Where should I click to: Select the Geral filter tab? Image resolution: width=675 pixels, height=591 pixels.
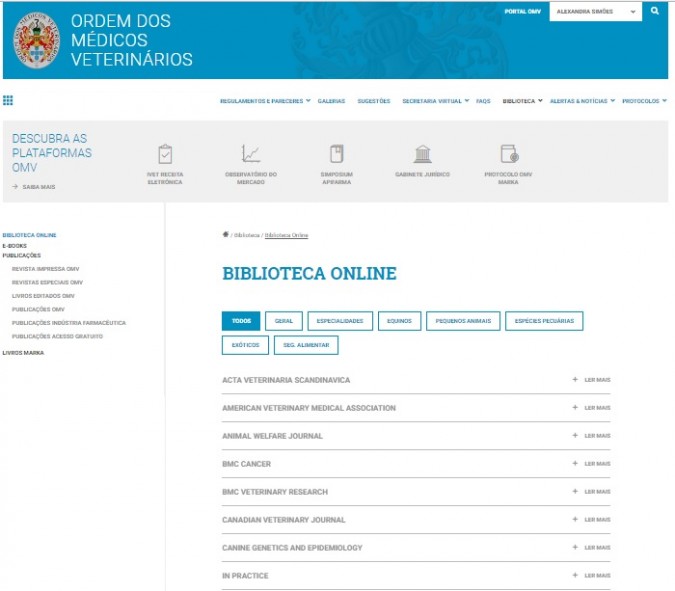(284, 321)
